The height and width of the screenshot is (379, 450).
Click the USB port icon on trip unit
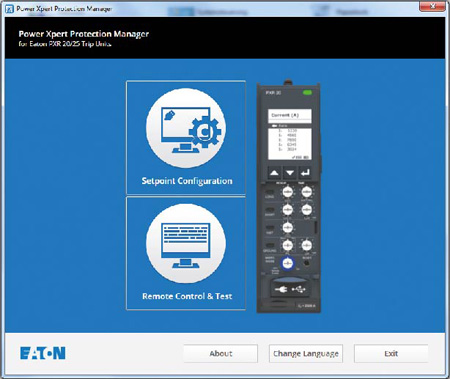point(299,290)
